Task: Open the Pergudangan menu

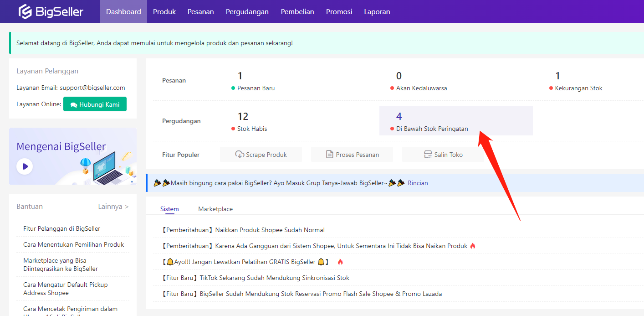Action: 247,12
